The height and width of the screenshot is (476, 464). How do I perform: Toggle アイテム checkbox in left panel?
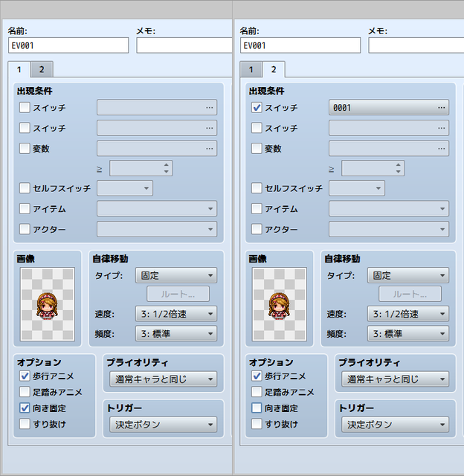click(x=25, y=208)
